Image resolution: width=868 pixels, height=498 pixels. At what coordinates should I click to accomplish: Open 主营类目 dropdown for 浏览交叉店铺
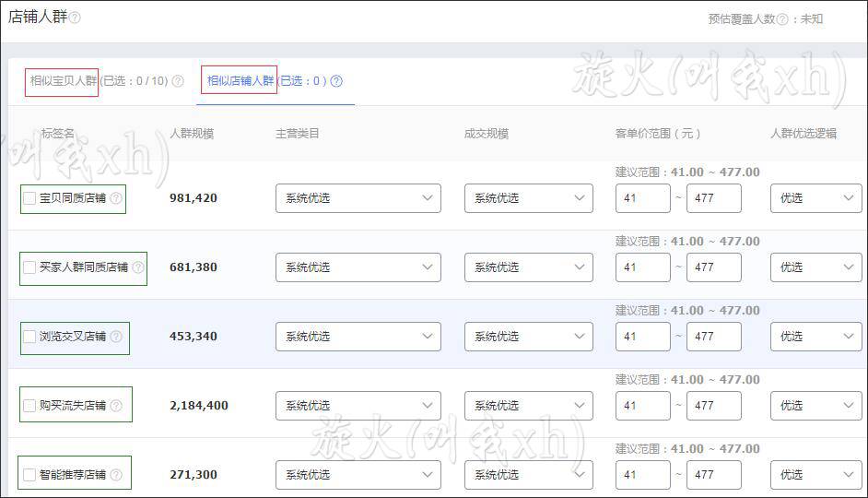358,337
